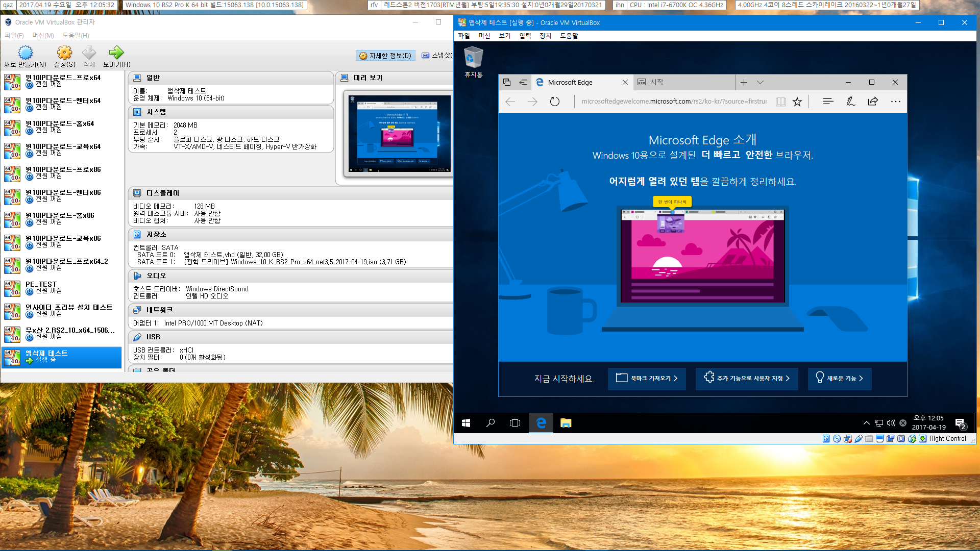This screenshot has width=980, height=551.
Task: Open 보기 menu in VM window
Action: point(504,36)
